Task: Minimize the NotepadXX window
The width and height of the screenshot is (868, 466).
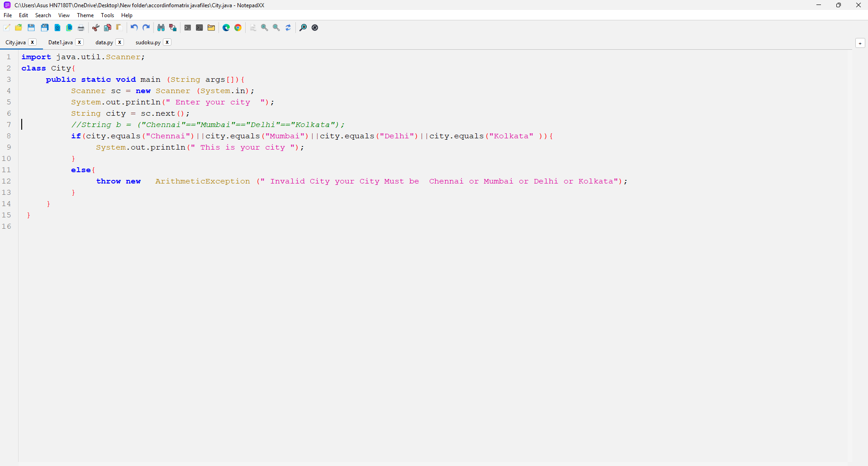Action: click(x=819, y=5)
